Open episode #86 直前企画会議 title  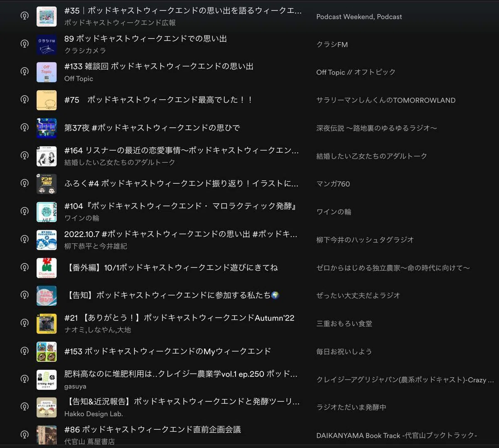coord(153,429)
